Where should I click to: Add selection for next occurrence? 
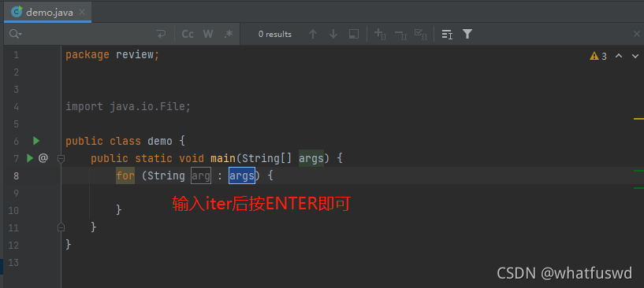pyautogui.click(x=380, y=34)
